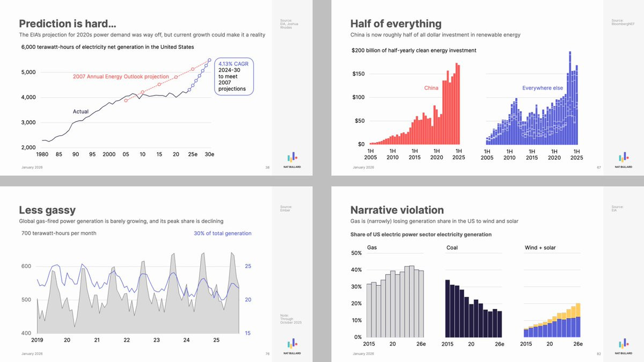Click the Nat Bullard logo on Less gassy slide
The height and width of the screenshot is (362, 644).
point(292,346)
